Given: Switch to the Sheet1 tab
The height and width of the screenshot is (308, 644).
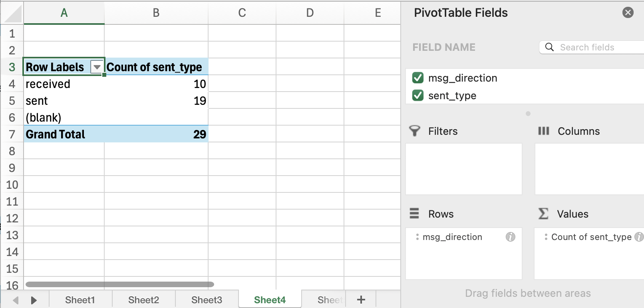Looking at the screenshot, I should pos(80,300).
